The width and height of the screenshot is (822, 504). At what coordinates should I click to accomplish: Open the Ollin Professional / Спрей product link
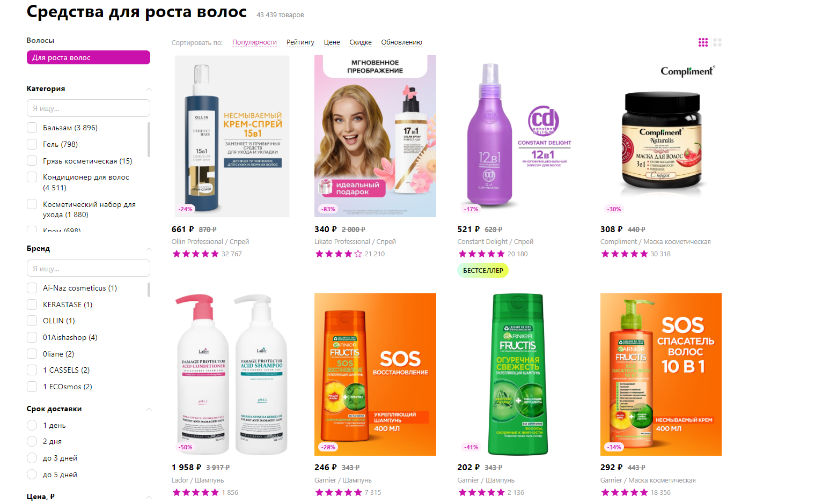pos(210,242)
